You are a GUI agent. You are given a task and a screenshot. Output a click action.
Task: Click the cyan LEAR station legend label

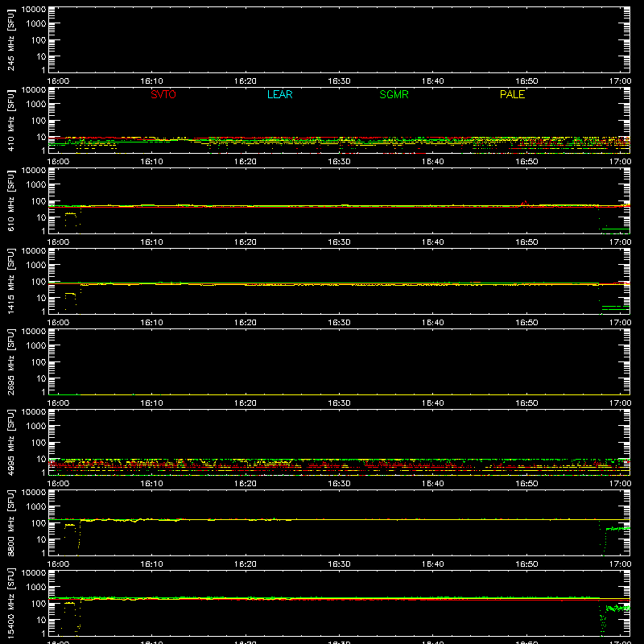pos(279,94)
